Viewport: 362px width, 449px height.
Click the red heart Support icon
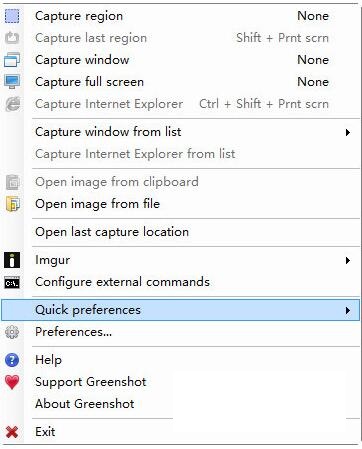pos(12,382)
